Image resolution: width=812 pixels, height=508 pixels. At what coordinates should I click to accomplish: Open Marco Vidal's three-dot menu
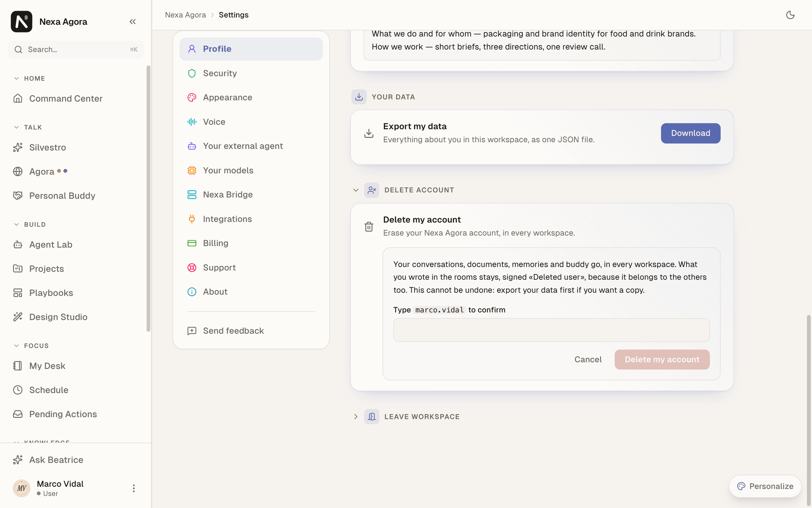coord(134,488)
